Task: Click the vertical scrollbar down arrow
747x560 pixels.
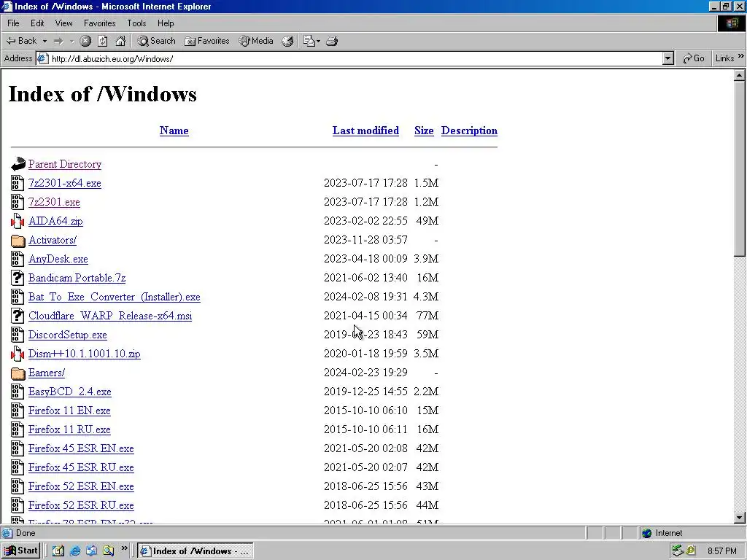Action: pos(740,517)
